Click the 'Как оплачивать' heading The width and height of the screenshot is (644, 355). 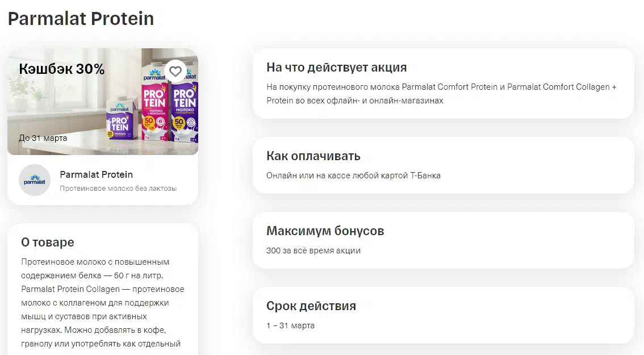coord(313,156)
